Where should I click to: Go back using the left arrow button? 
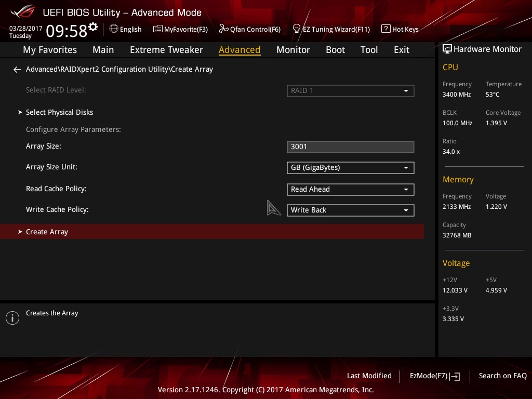click(x=17, y=69)
